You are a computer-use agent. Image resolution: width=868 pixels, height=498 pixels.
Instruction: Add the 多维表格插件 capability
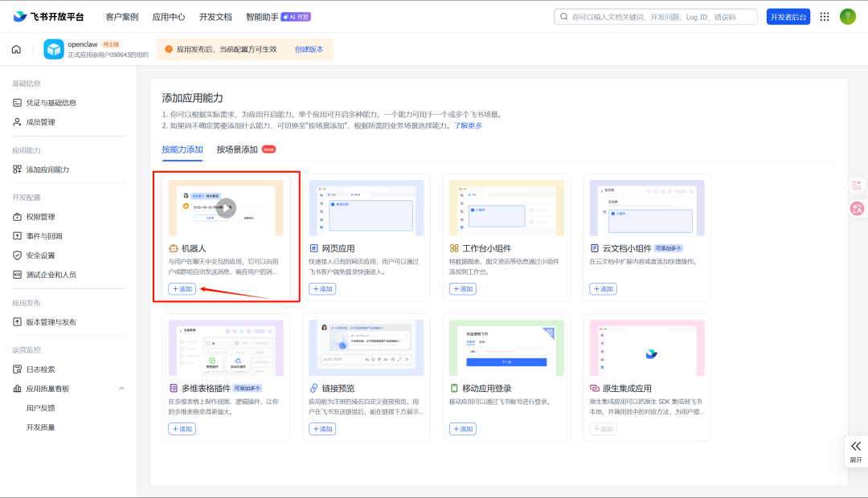pos(182,429)
